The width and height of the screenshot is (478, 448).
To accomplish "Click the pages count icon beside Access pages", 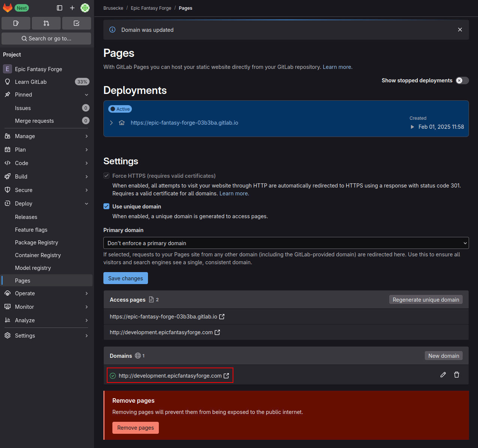I will pyautogui.click(x=151, y=299).
